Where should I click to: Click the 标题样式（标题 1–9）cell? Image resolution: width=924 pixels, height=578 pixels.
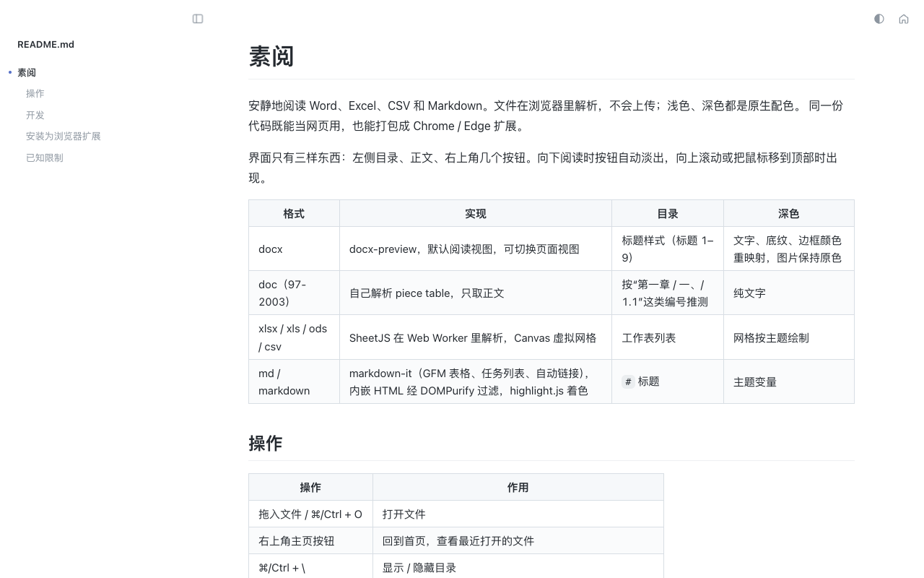[668, 249]
